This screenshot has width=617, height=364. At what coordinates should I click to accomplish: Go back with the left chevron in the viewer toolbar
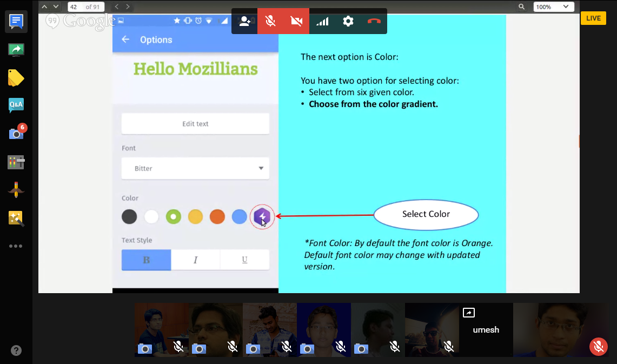[x=116, y=6]
